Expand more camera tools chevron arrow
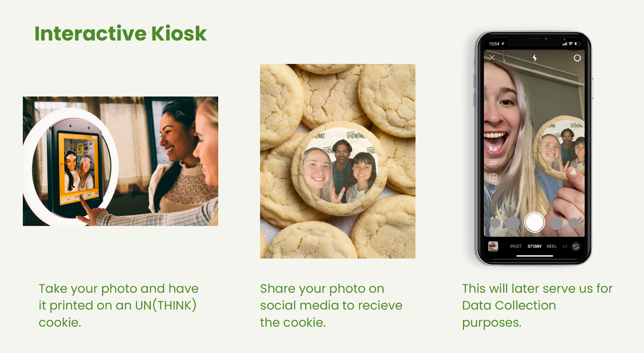The image size is (644, 353). click(x=493, y=192)
